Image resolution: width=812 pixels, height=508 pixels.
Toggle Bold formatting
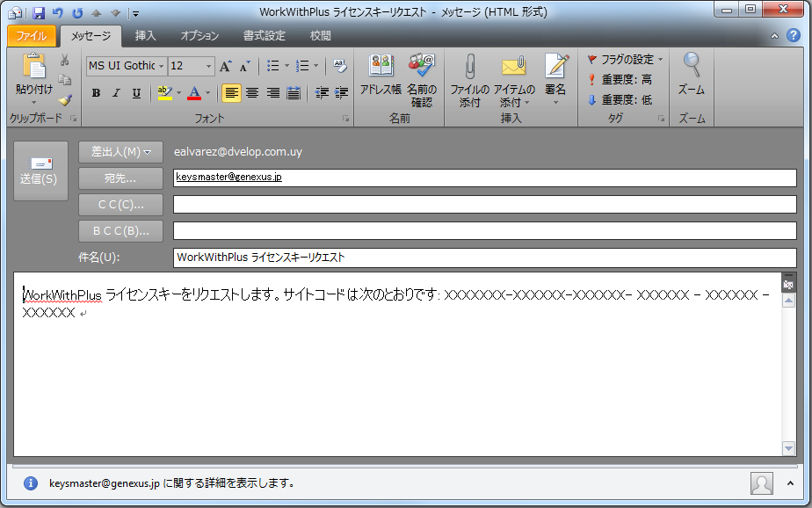click(x=96, y=93)
